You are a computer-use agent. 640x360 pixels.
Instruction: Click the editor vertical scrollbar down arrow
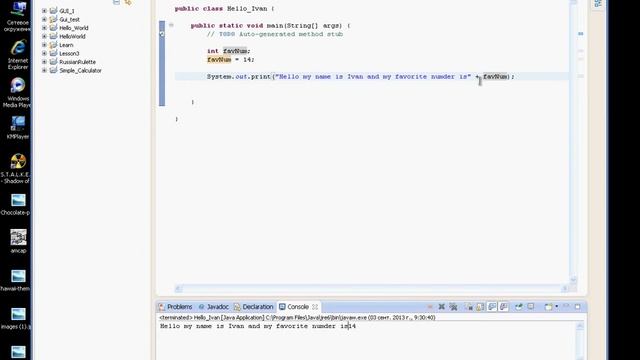click(x=573, y=280)
